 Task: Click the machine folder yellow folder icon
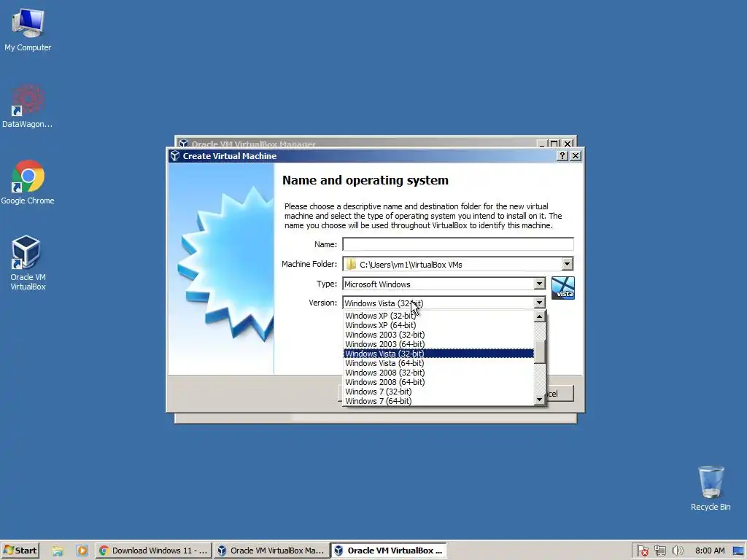[x=351, y=264]
